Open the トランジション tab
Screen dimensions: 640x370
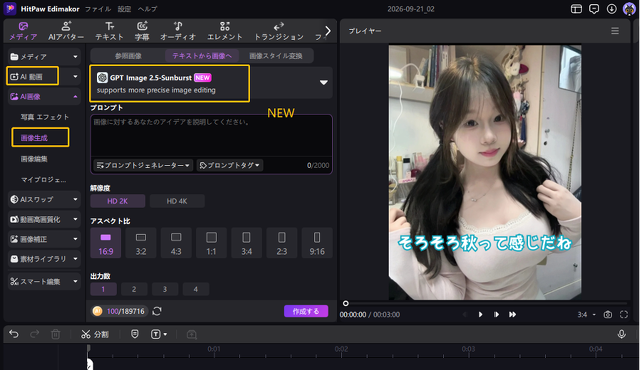coord(279,31)
